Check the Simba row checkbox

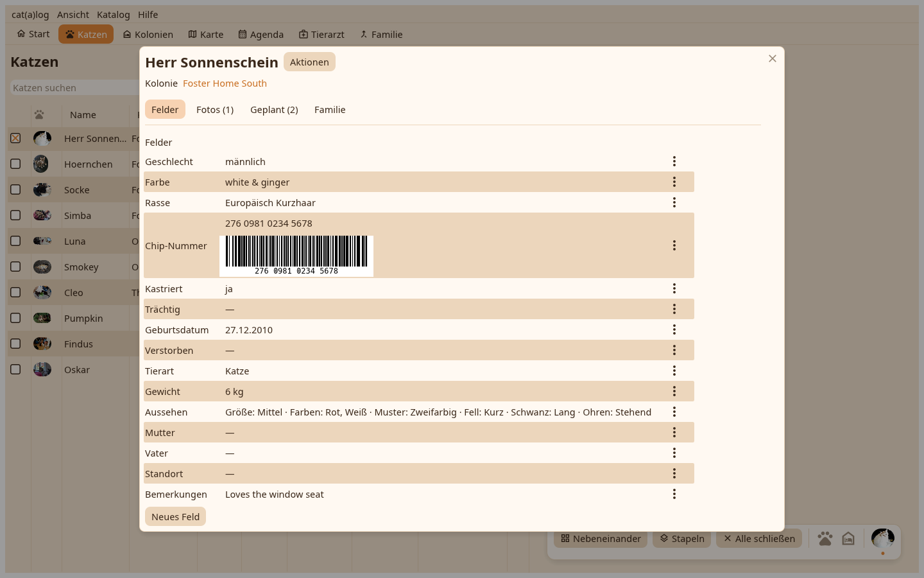click(x=15, y=215)
